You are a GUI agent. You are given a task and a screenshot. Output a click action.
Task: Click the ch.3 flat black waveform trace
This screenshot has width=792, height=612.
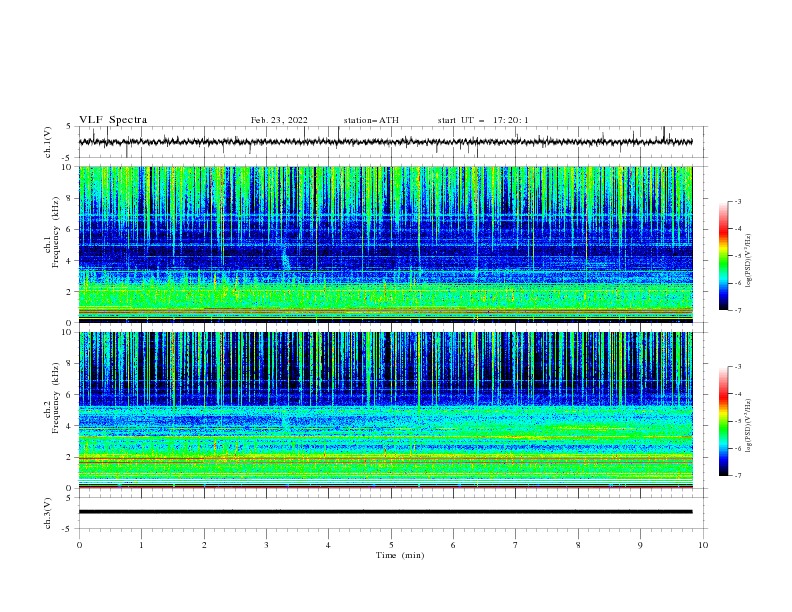[x=385, y=512]
